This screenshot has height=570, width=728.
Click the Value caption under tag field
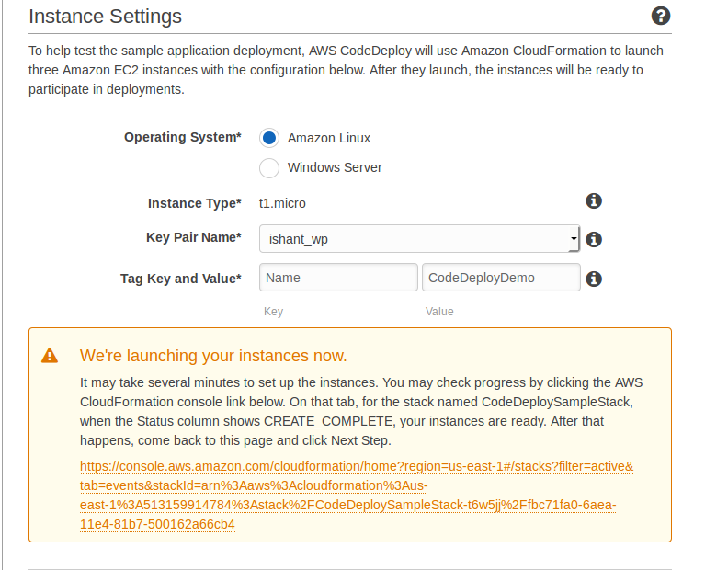439,312
